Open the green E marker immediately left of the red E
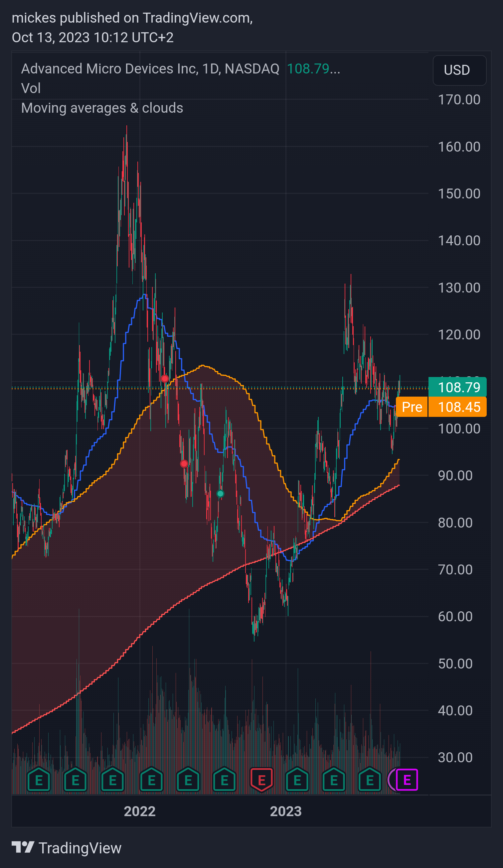Image resolution: width=503 pixels, height=868 pixels. coord(224,780)
